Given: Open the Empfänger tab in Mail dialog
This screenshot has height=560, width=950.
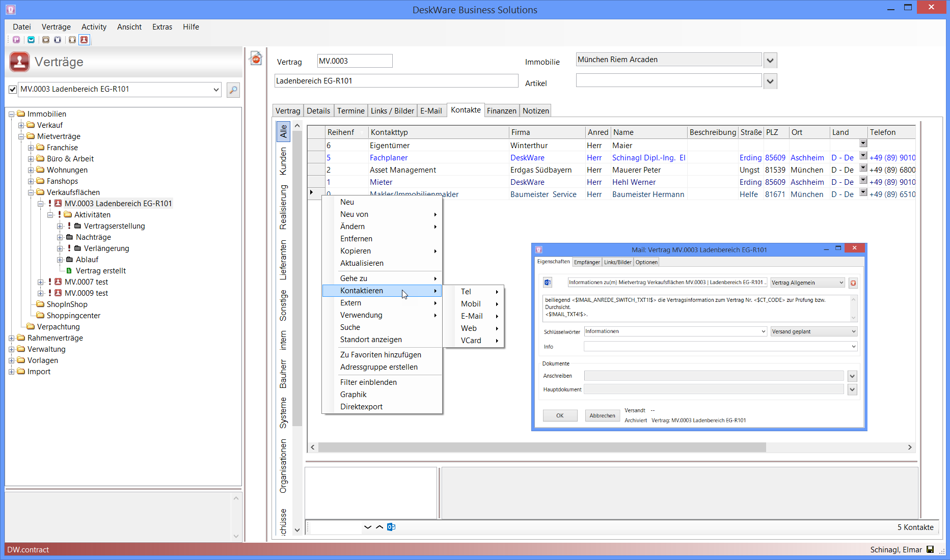Looking at the screenshot, I should [587, 262].
